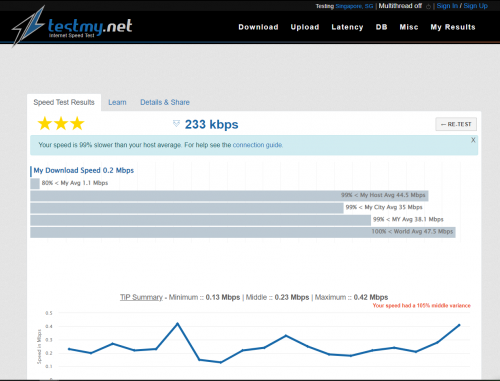Close the blue speed notice banner
The height and width of the screenshot is (381, 500).
click(x=473, y=140)
